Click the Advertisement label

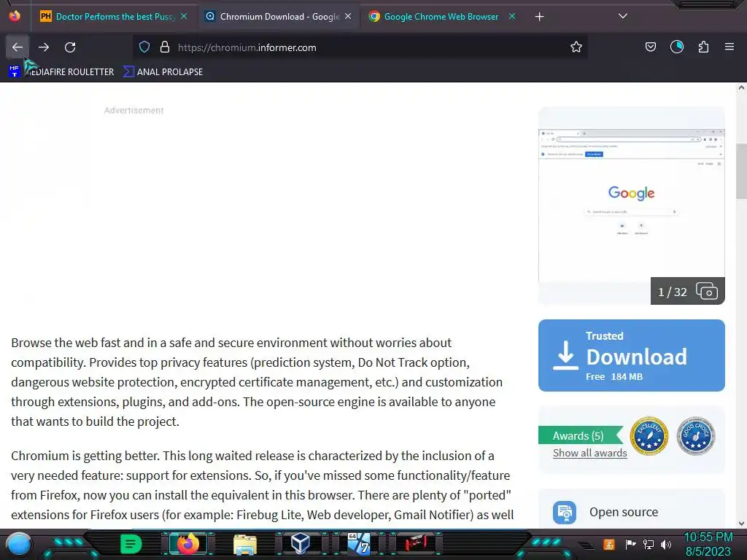click(134, 111)
